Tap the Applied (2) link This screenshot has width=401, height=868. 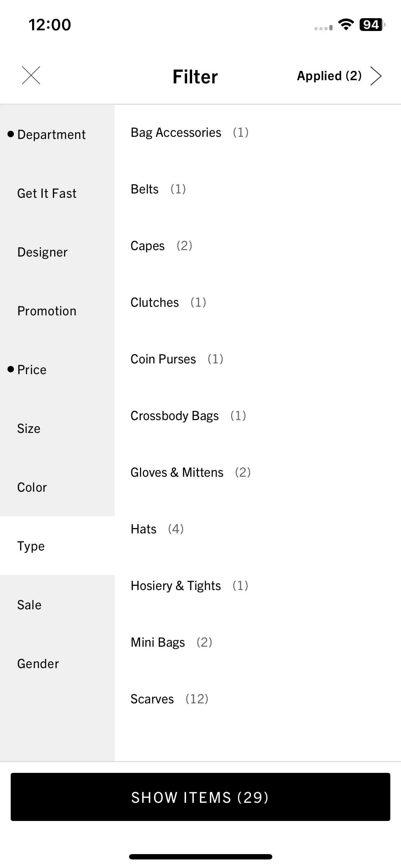[x=329, y=76]
